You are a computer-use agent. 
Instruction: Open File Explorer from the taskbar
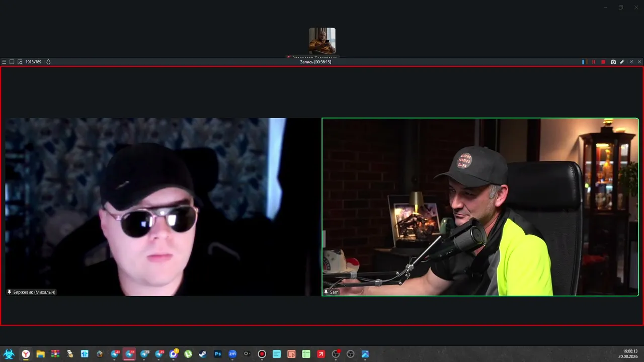40,354
